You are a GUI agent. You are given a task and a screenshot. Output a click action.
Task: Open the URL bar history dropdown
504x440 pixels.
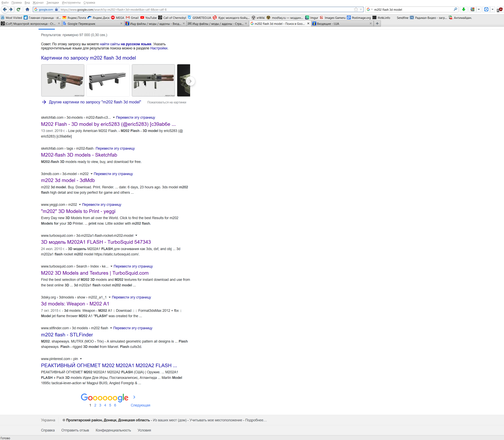[x=361, y=10]
